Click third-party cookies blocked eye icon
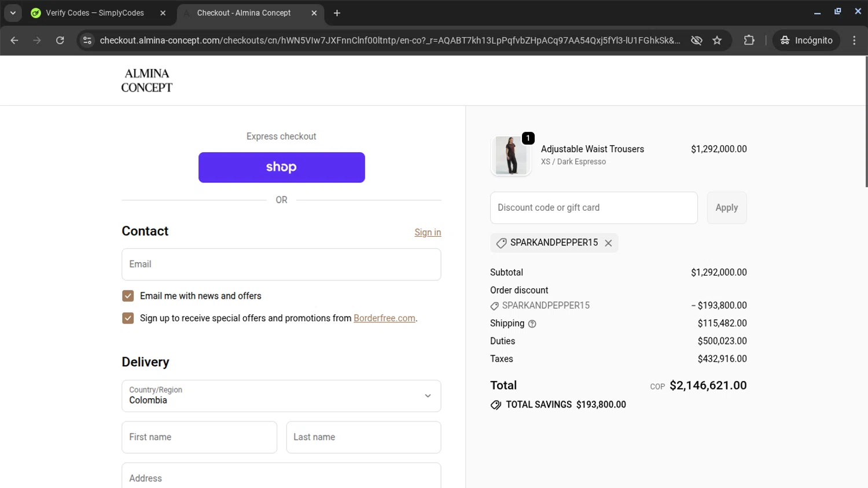Image resolution: width=868 pixels, height=488 pixels. click(x=697, y=41)
